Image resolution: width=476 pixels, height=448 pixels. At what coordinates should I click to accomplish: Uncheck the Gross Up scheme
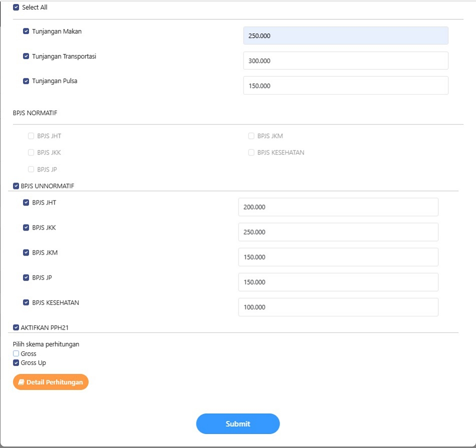click(16, 363)
